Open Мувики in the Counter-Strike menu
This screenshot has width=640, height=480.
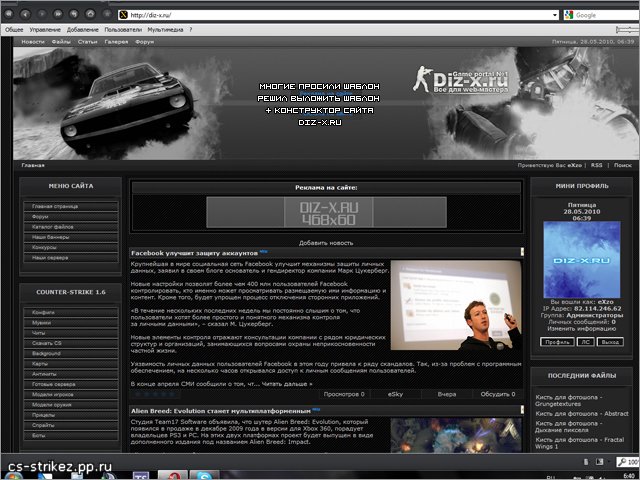71,323
